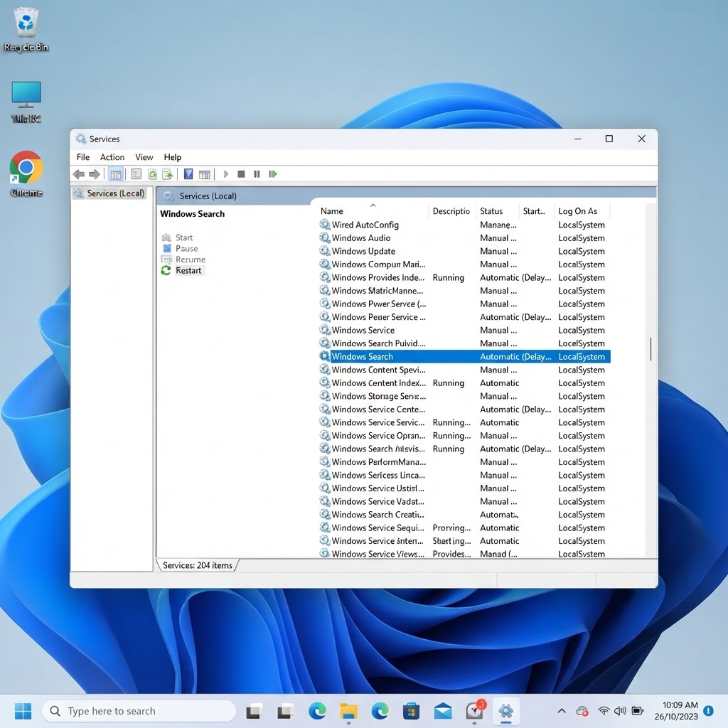This screenshot has height=728, width=728.
Task: Select the Windows Audio service
Action: (x=464, y=237)
